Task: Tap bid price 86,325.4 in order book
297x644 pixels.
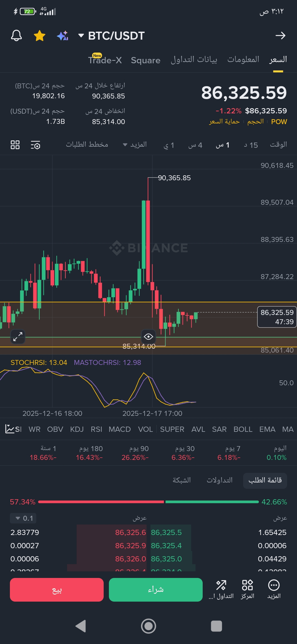Action: [166, 546]
